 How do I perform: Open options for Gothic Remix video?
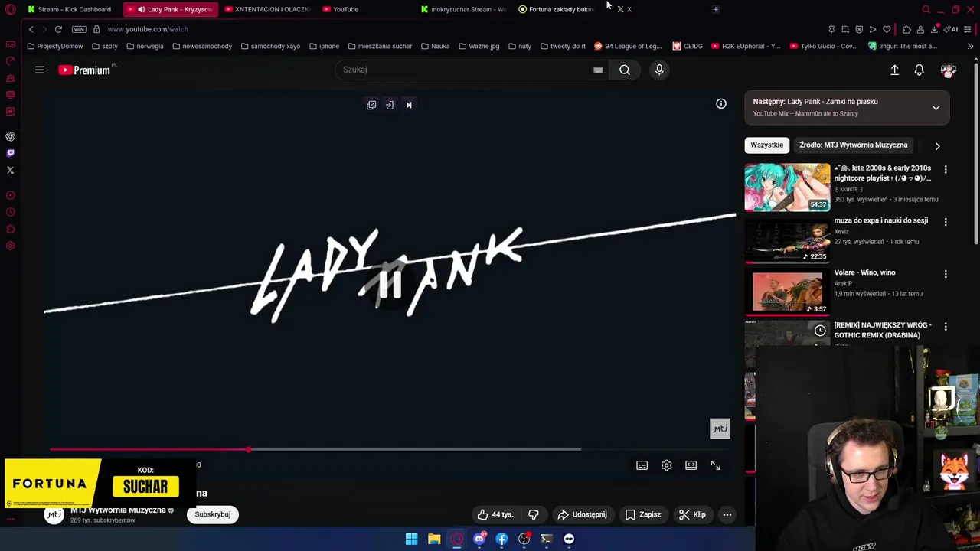pos(946,326)
